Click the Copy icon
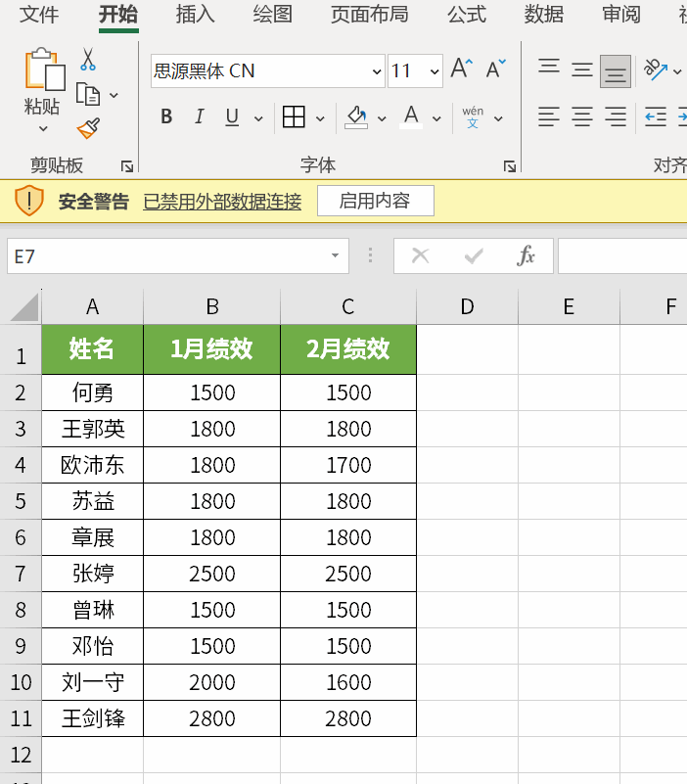This screenshot has width=687, height=784. pos(88,94)
